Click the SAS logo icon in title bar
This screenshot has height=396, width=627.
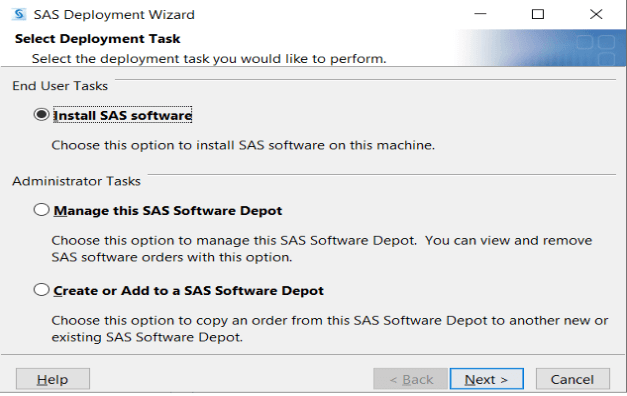18,14
